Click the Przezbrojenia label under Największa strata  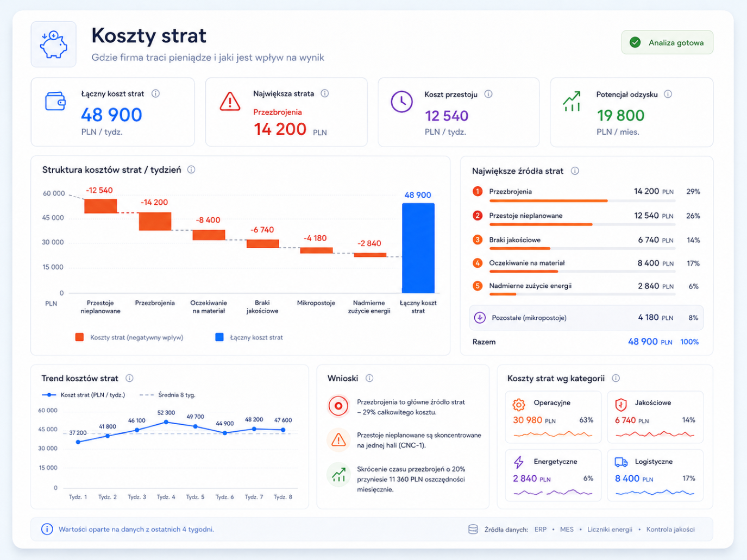[278, 112]
